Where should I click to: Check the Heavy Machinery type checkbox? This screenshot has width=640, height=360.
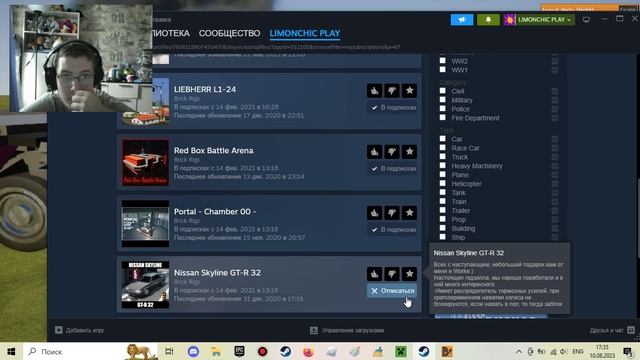pyautogui.click(x=442, y=166)
